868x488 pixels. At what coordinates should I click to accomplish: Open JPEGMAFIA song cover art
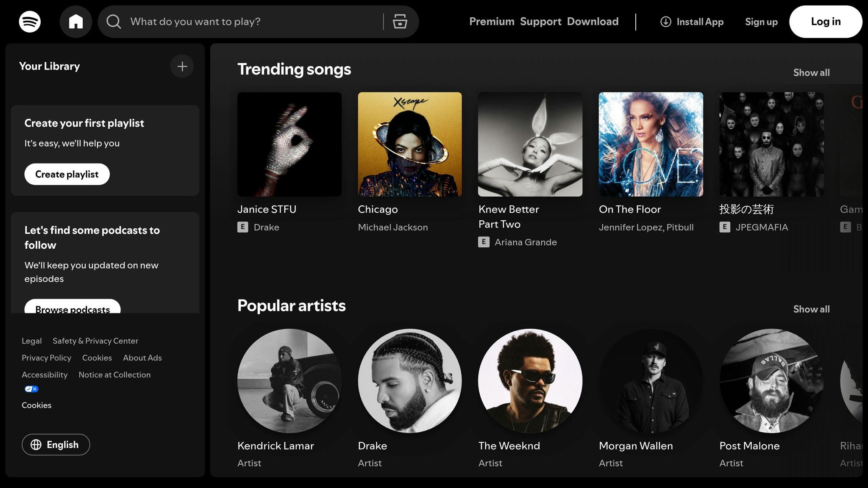[771, 144]
